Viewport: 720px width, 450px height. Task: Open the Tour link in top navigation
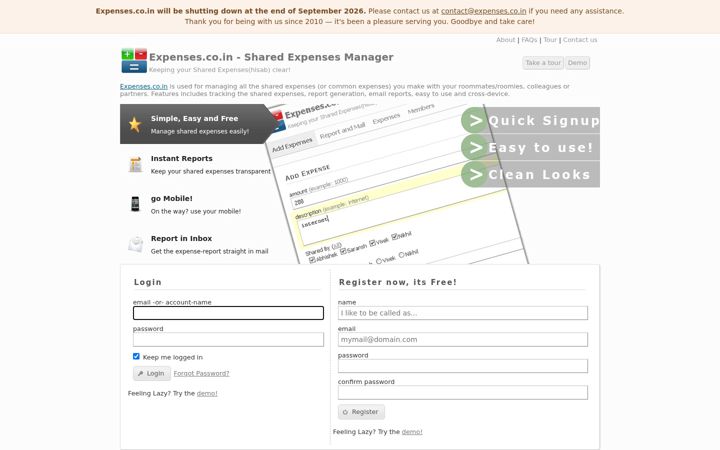(x=550, y=40)
